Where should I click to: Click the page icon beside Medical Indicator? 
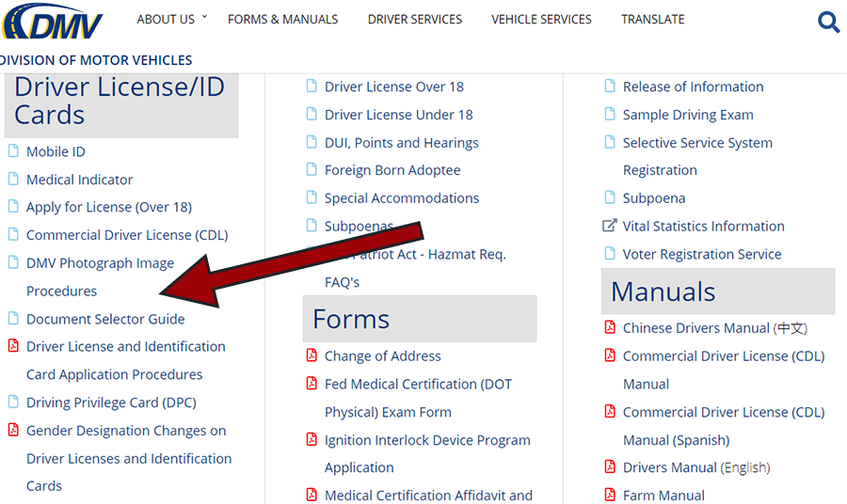pyautogui.click(x=13, y=179)
